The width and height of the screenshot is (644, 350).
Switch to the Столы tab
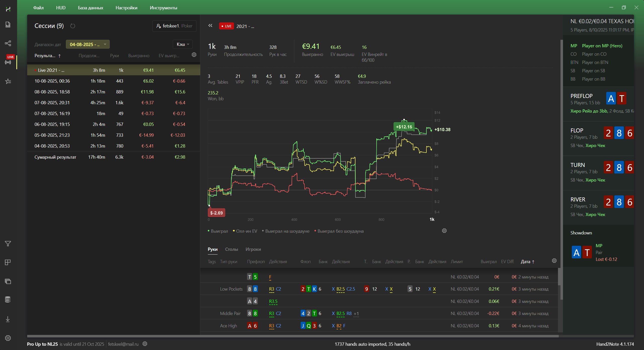point(231,249)
